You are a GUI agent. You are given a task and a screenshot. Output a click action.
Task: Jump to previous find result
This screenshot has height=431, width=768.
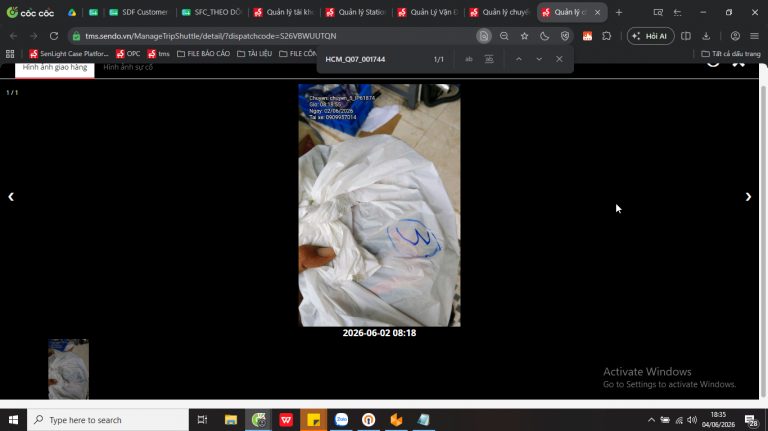point(519,59)
